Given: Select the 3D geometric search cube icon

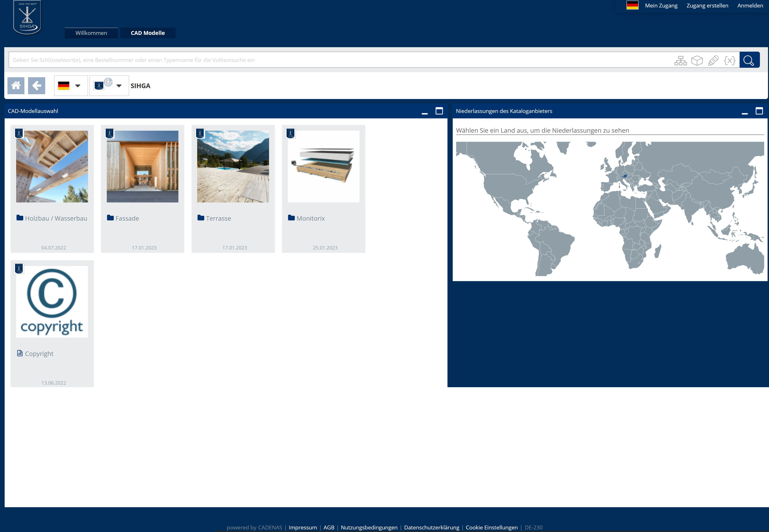Looking at the screenshot, I should click(x=697, y=60).
